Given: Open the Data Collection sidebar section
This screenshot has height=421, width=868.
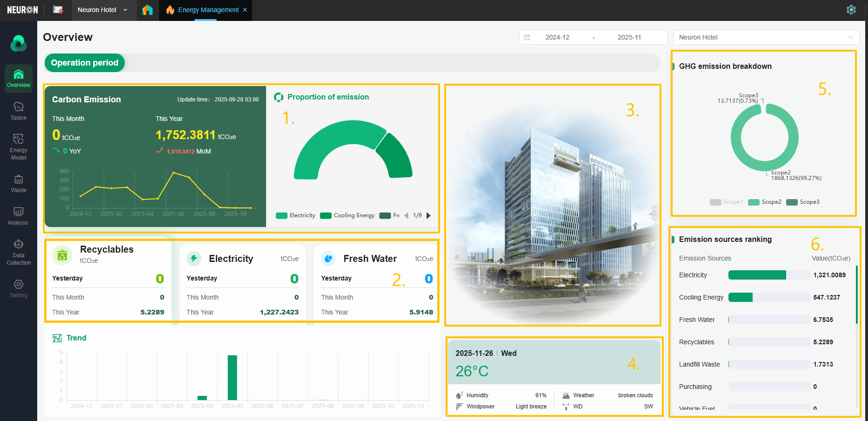Looking at the screenshot, I should [19, 252].
